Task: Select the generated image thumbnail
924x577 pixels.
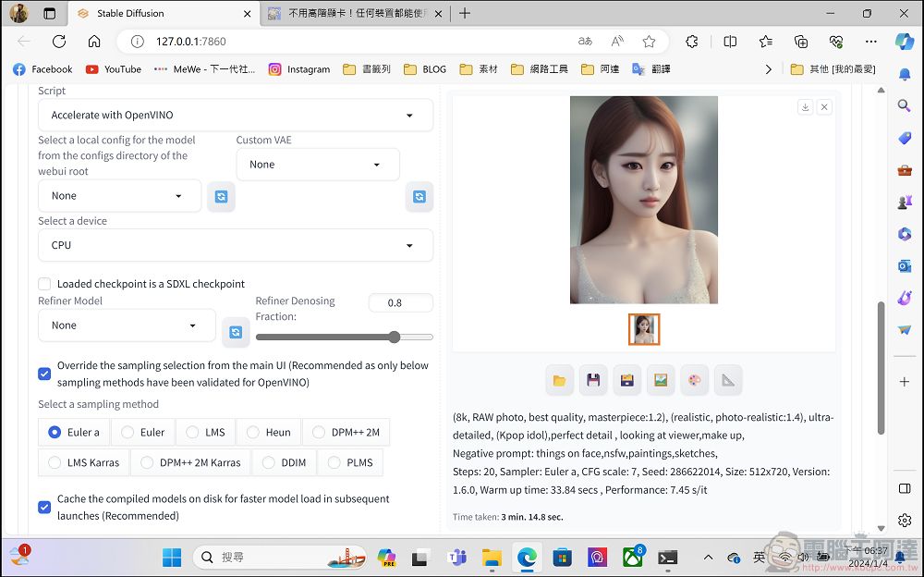Action: pyautogui.click(x=643, y=329)
